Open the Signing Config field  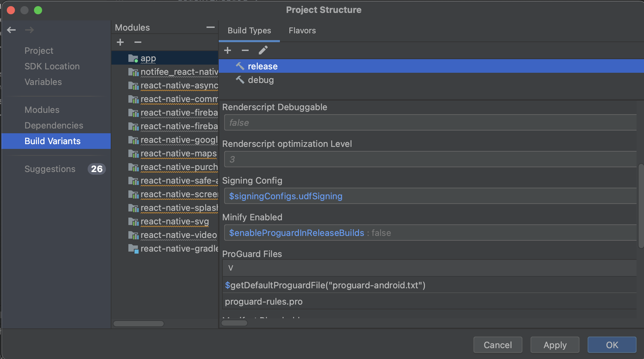(430, 196)
